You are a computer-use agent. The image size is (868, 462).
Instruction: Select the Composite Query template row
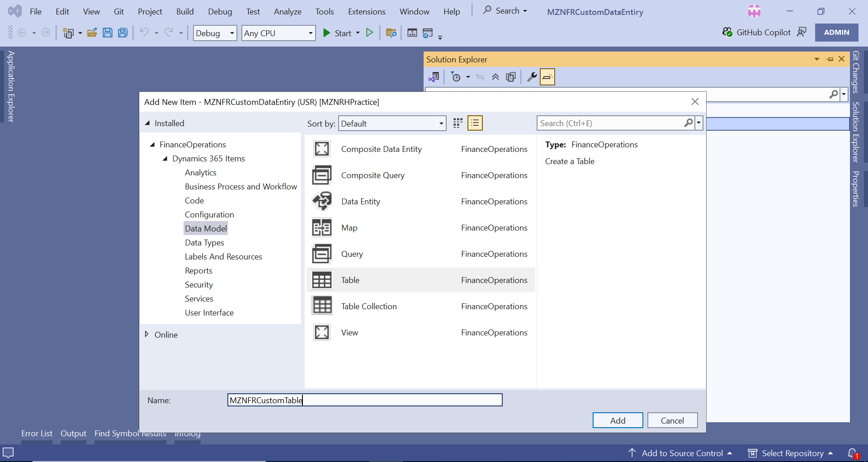(x=421, y=175)
